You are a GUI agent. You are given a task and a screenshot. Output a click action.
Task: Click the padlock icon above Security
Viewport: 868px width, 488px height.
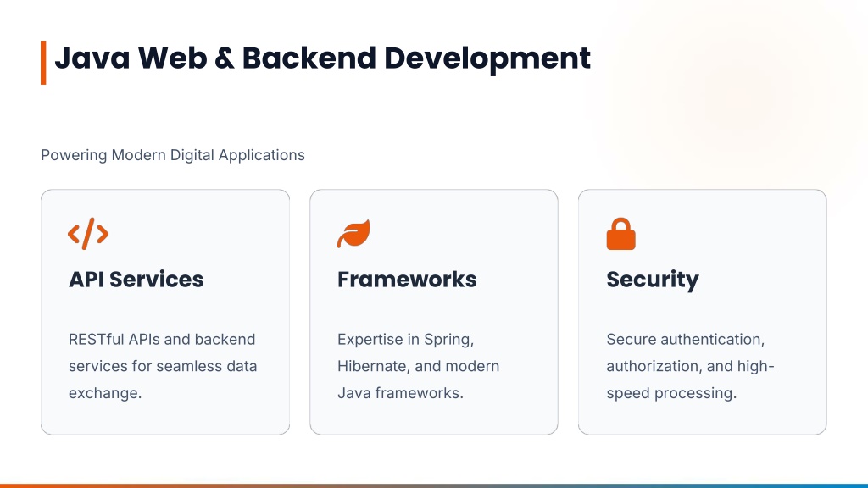620,234
